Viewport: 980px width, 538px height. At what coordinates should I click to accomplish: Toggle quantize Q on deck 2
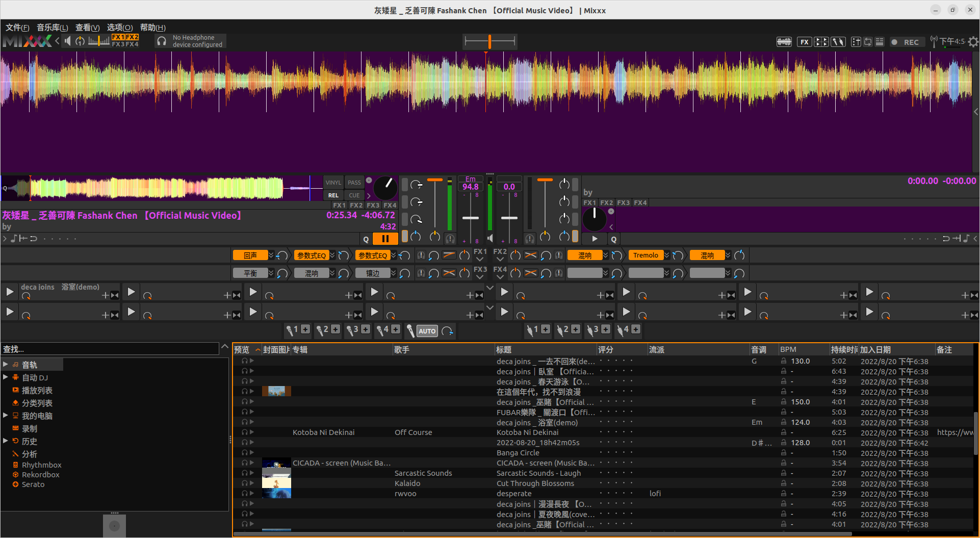tap(613, 239)
